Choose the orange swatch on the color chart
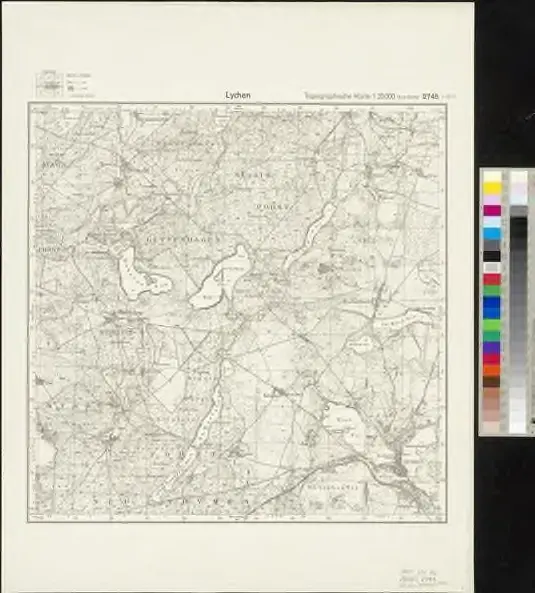This screenshot has height=593, width=535. (x=492, y=370)
